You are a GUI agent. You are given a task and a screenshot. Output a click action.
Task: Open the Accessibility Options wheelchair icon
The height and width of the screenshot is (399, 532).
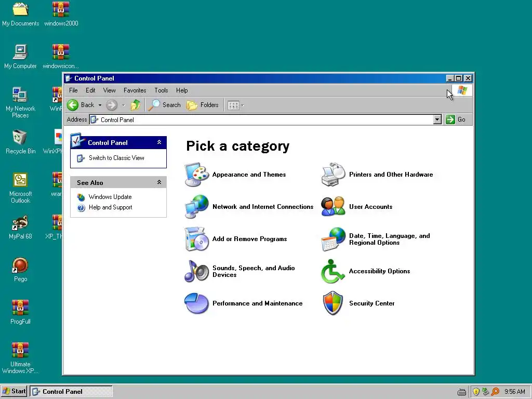[x=333, y=271]
